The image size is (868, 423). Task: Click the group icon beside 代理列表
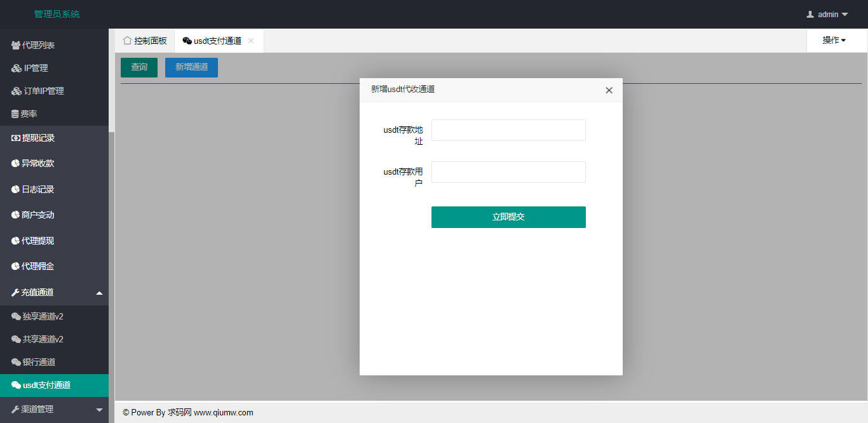[16, 46]
